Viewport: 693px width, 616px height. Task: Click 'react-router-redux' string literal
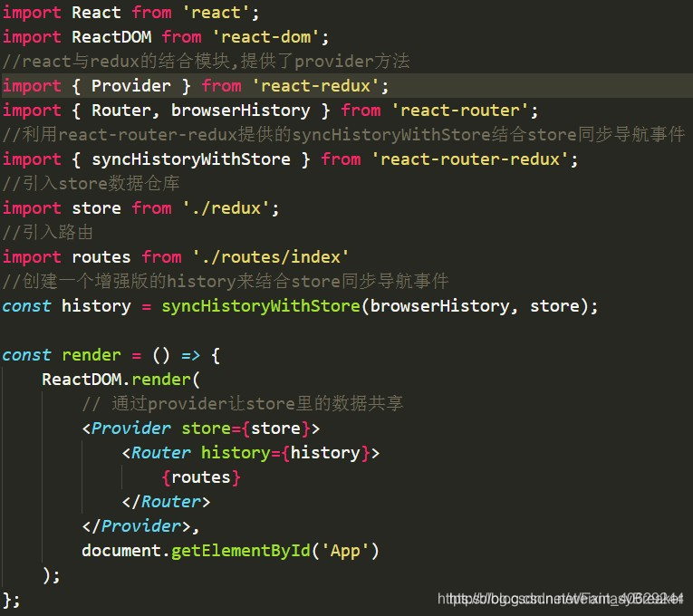pyautogui.click(x=469, y=159)
